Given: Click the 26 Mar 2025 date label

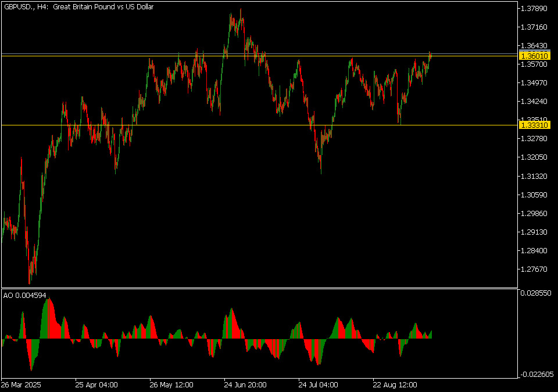Looking at the screenshot, I should click(21, 385).
